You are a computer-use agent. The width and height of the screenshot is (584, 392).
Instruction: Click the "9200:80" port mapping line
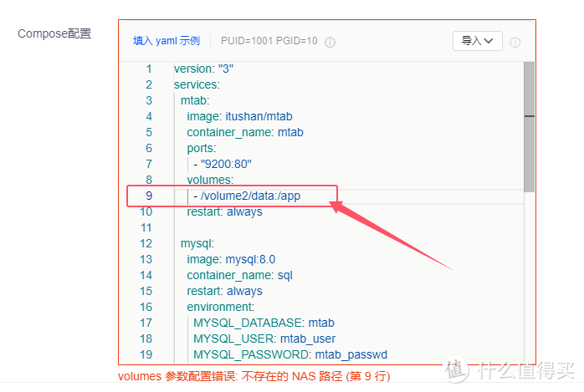[223, 164]
